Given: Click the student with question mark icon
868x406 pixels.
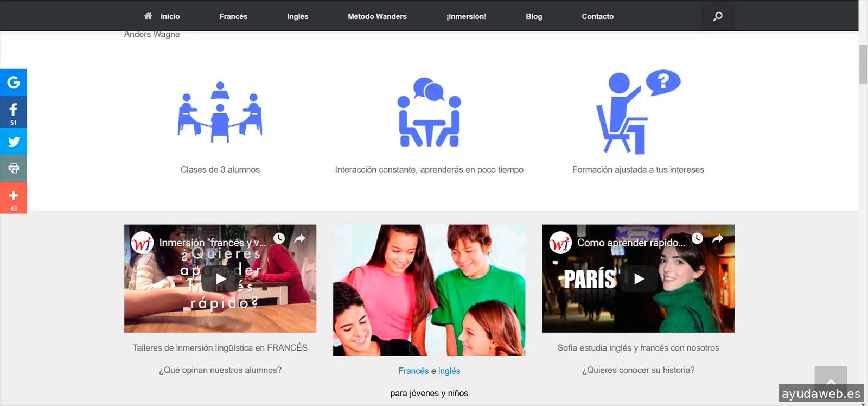Looking at the screenshot, I should pyautogui.click(x=638, y=112).
